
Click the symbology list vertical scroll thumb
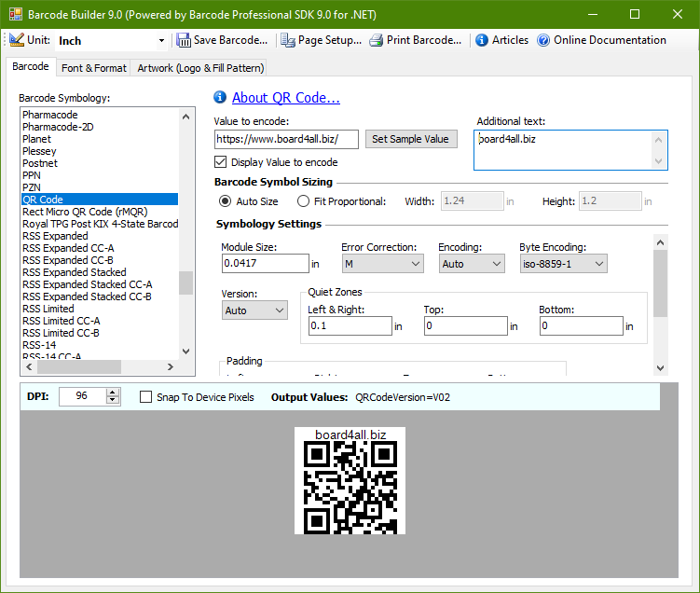pos(186,283)
